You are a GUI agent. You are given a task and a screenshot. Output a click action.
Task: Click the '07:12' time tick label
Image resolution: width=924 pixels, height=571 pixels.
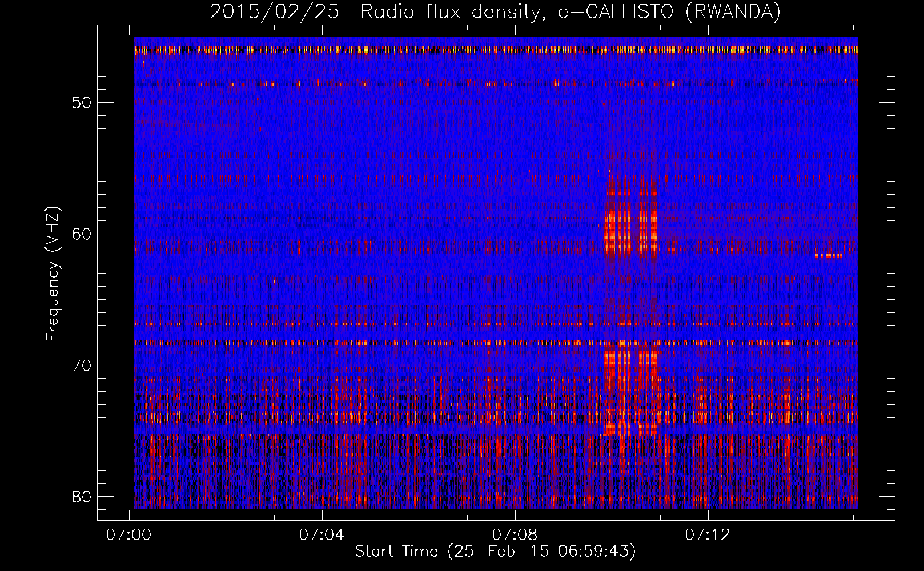point(708,535)
